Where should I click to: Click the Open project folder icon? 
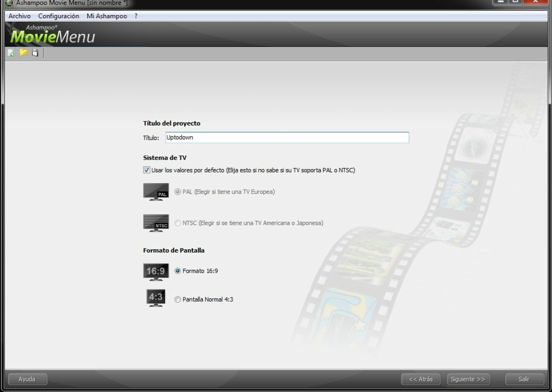(23, 53)
